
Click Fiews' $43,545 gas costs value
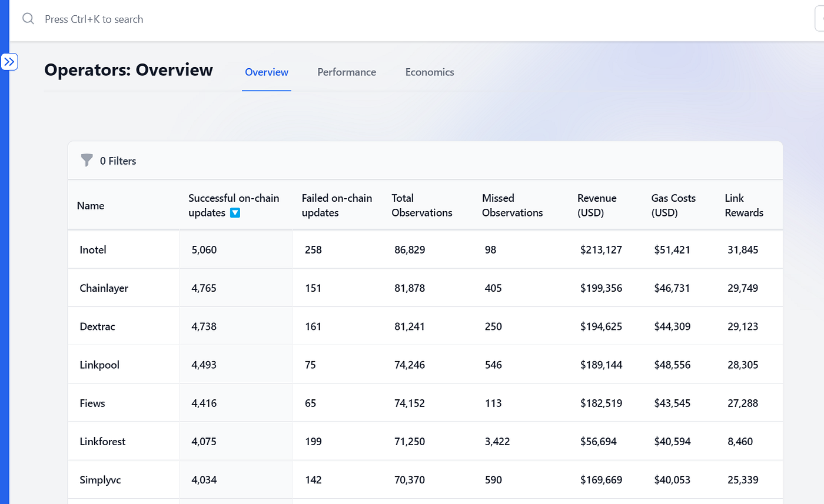[x=673, y=403]
